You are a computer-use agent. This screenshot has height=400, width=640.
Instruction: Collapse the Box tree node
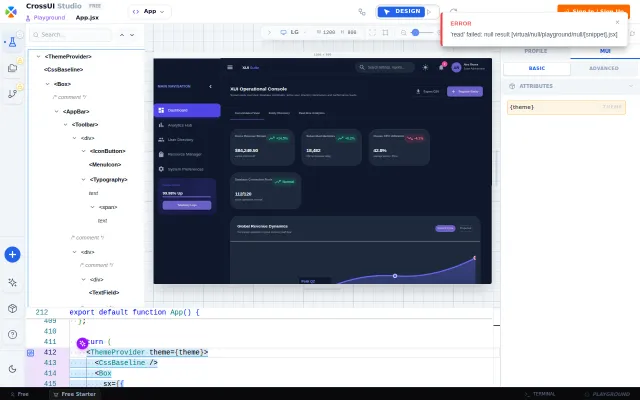[47, 84]
